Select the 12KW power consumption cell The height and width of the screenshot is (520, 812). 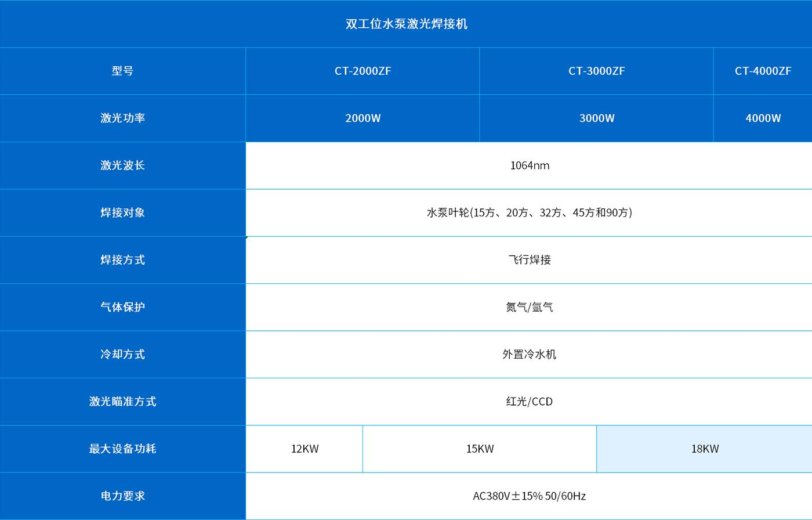(x=304, y=449)
